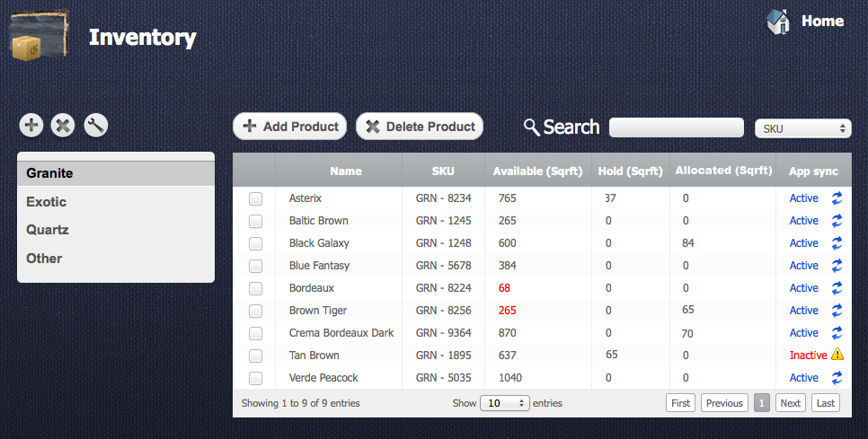Open the Show entries count dropdown
The image size is (868, 439).
click(504, 403)
